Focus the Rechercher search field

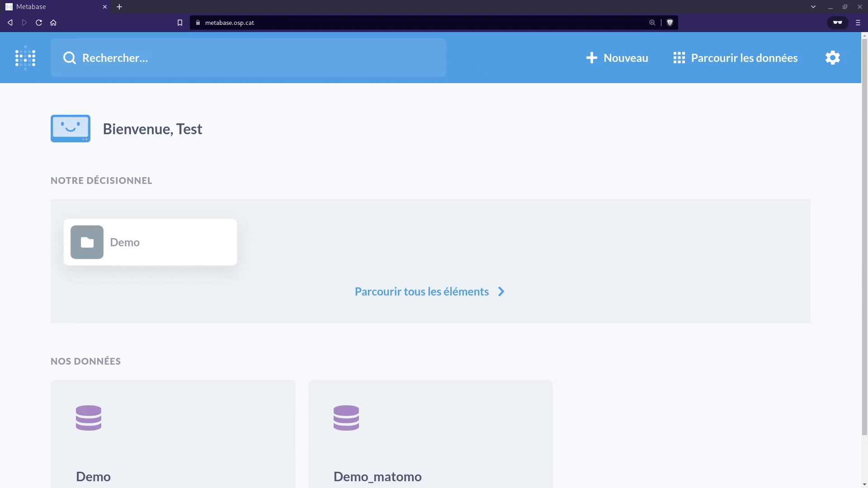point(248,57)
